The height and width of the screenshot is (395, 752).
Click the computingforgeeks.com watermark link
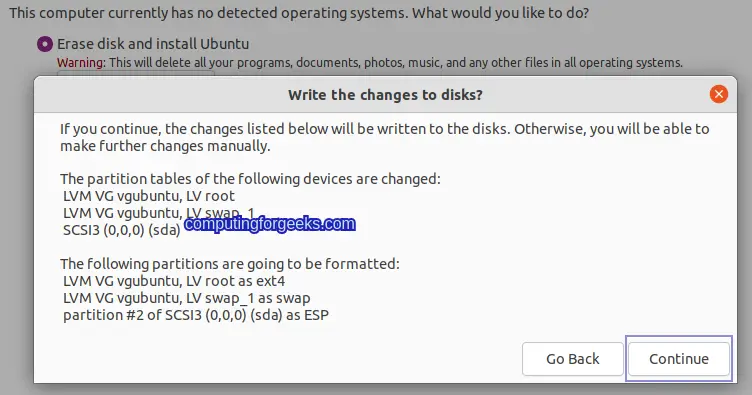click(270, 224)
